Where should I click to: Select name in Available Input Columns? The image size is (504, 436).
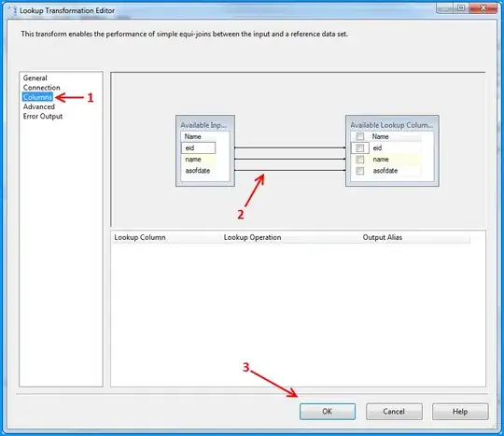(x=198, y=160)
